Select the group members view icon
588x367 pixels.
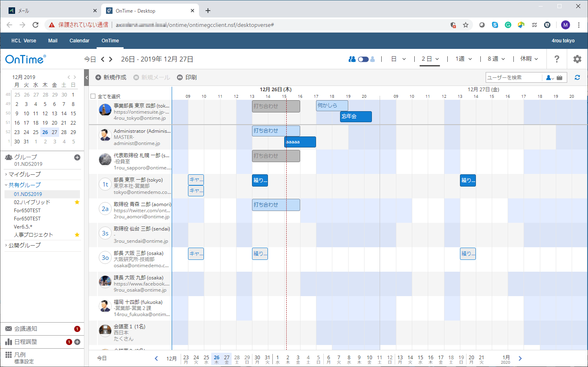tap(351, 59)
